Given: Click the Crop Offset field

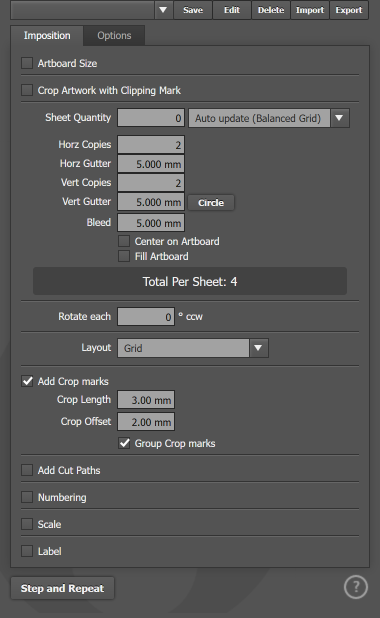Looking at the screenshot, I should tap(146, 422).
